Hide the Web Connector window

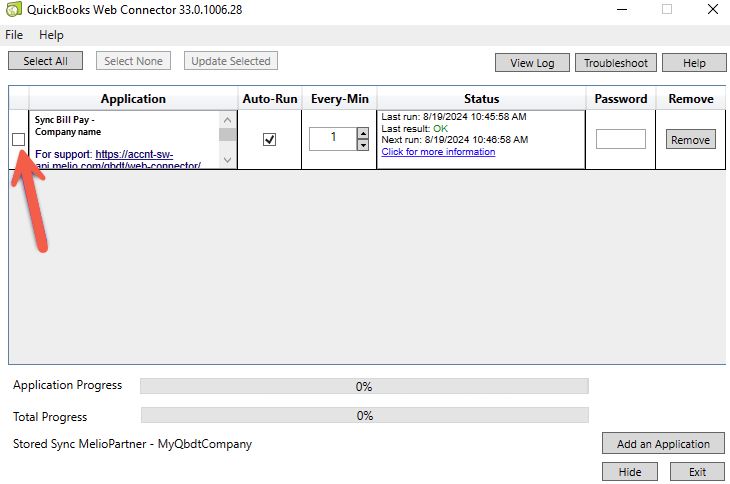point(630,472)
